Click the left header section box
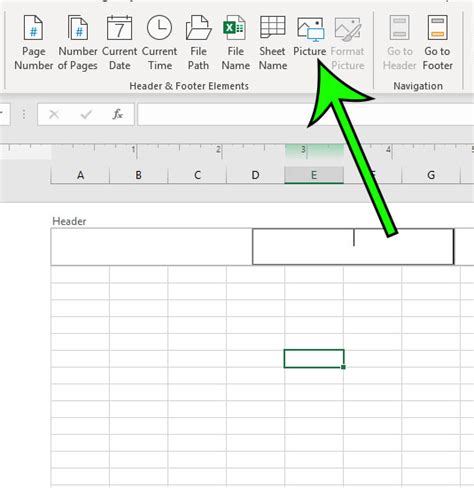This screenshot has height=488, width=474. coord(152,247)
